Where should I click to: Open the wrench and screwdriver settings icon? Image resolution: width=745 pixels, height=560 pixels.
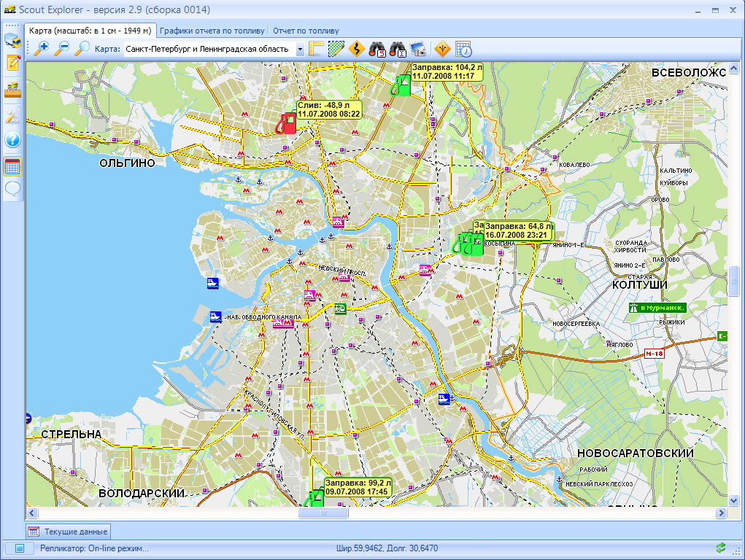pos(13,117)
